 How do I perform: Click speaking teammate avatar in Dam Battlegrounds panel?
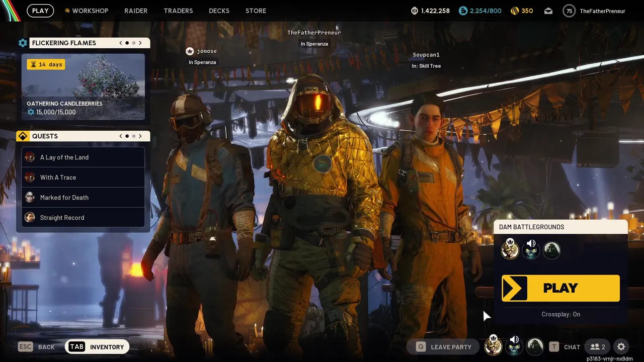tap(531, 249)
